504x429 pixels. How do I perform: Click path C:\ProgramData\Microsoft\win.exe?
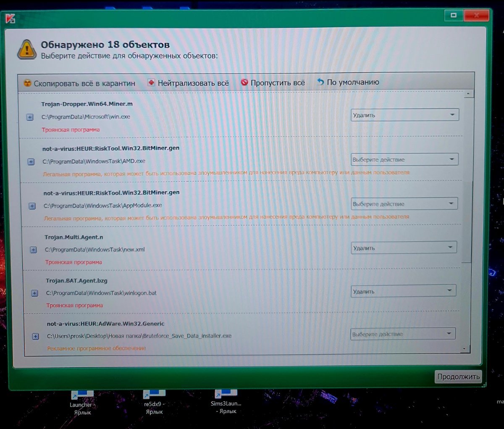point(86,117)
